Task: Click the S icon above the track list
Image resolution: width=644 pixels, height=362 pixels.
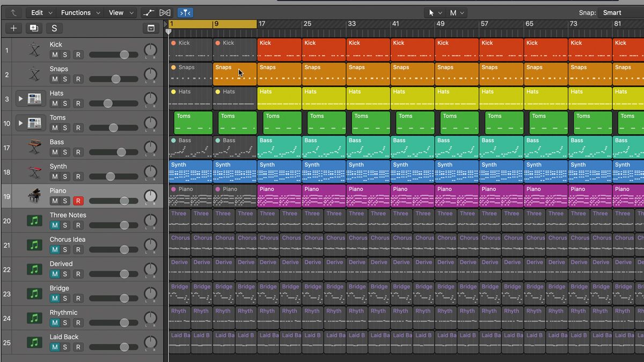Action: click(x=53, y=28)
